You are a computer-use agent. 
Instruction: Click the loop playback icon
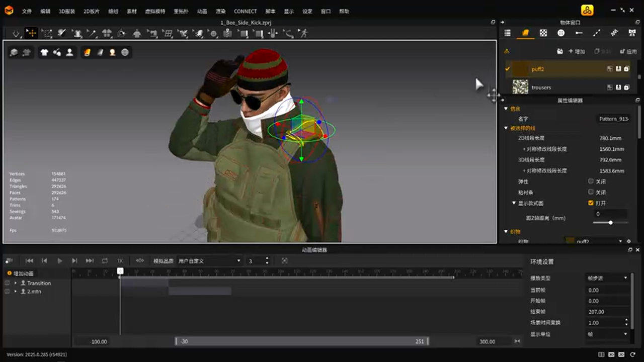click(x=105, y=260)
